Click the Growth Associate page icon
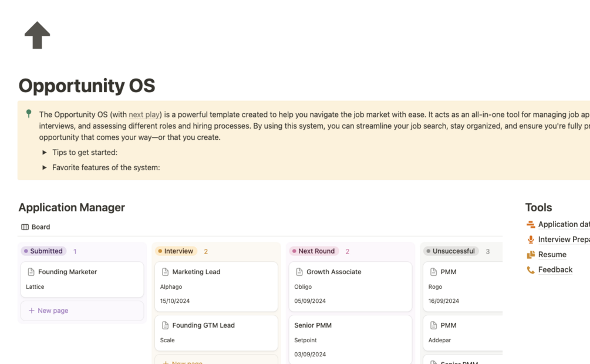 click(299, 272)
